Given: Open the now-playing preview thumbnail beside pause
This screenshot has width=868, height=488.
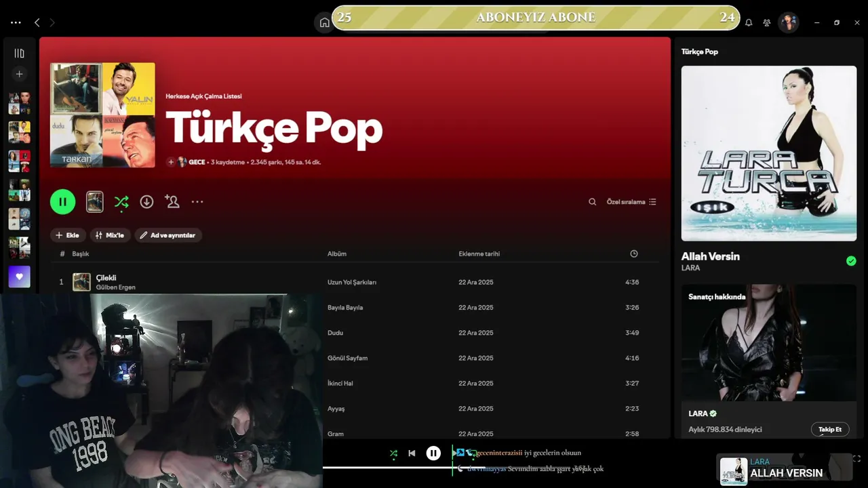Looking at the screenshot, I should (94, 201).
